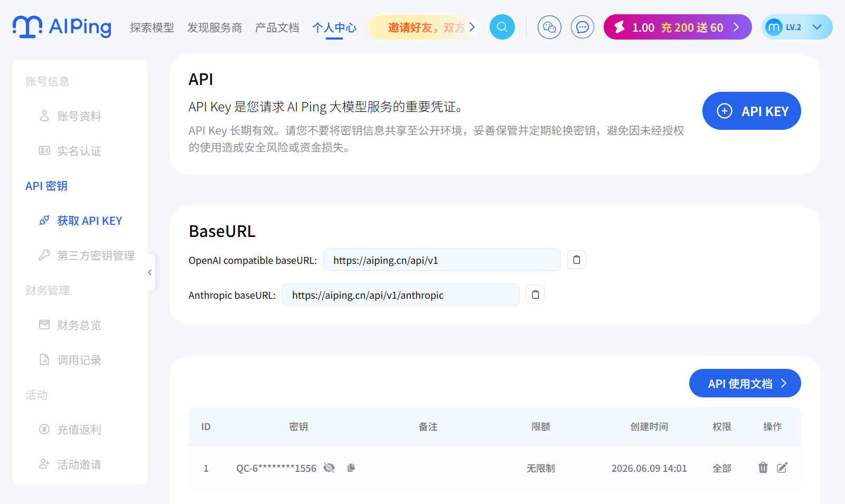Expand the LV.2 user account dropdown
The image size is (845, 504).
[x=816, y=27]
